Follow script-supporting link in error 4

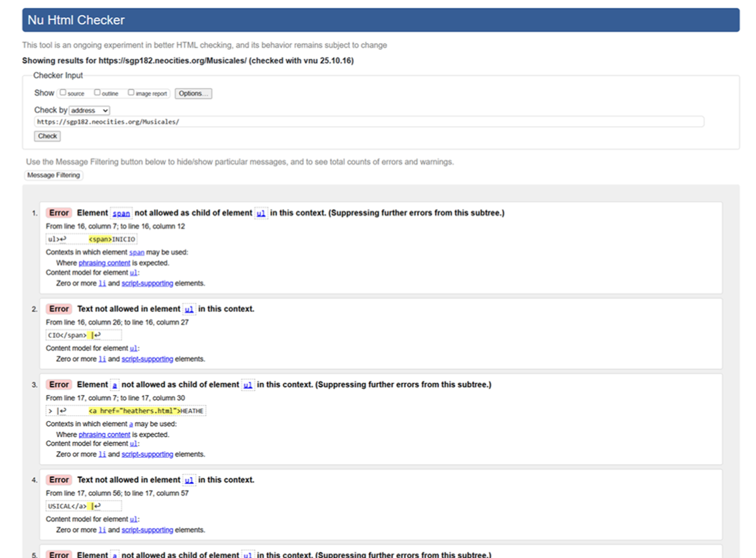(x=147, y=530)
